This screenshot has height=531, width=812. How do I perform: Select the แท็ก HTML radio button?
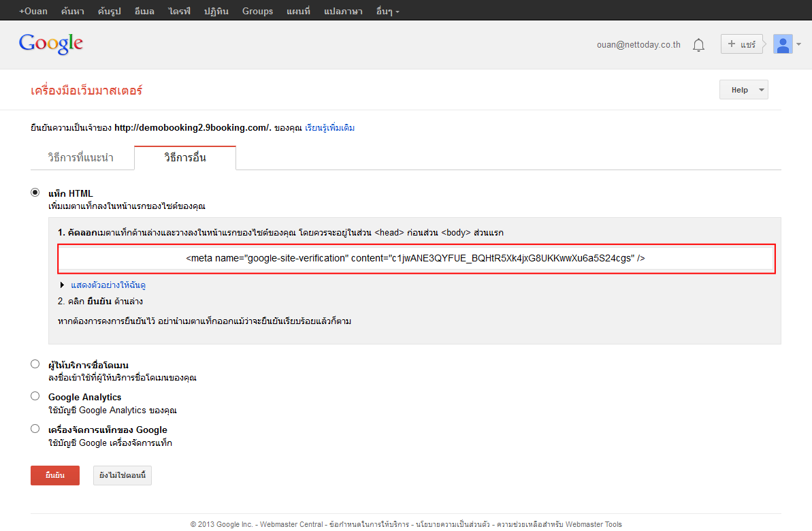(x=35, y=193)
